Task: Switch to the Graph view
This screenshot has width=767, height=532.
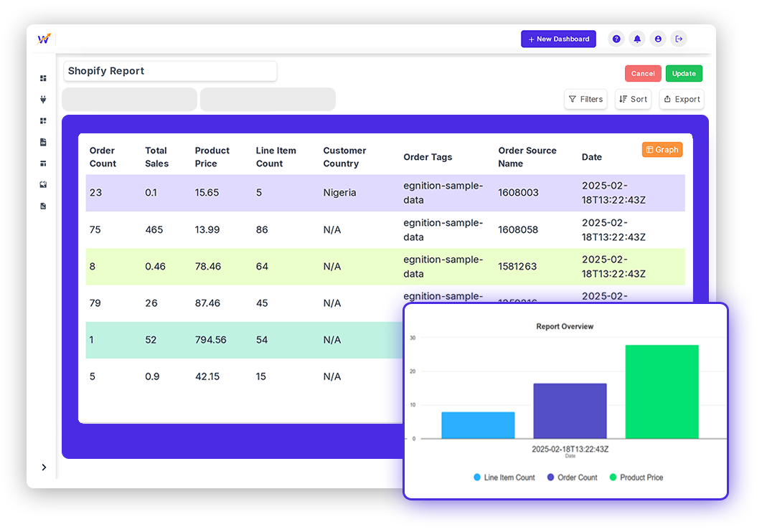Action: tap(662, 150)
